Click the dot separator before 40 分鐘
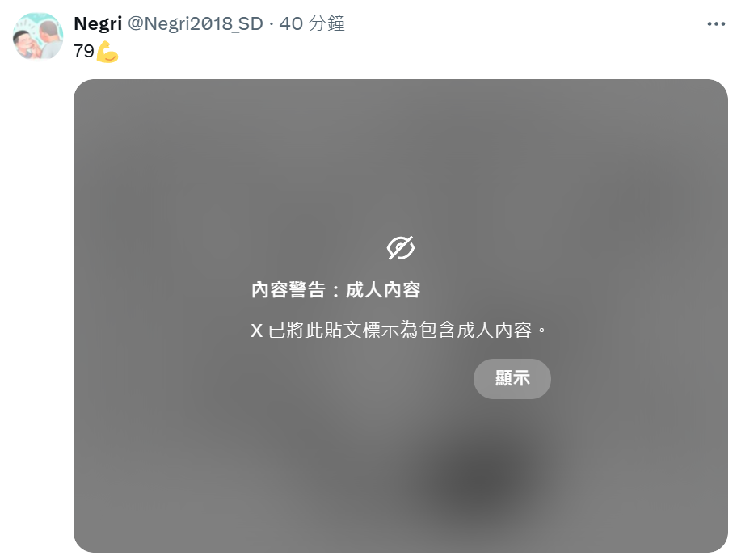 point(272,24)
